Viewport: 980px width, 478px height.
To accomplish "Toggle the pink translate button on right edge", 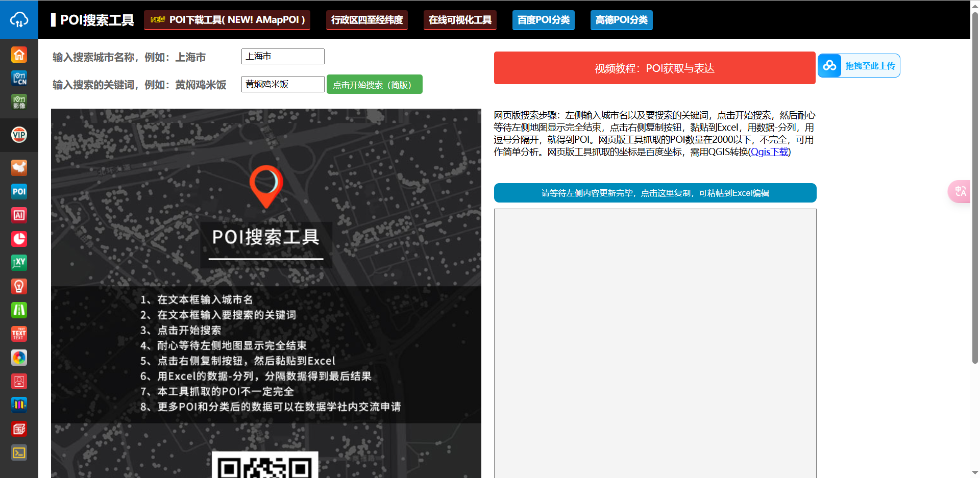I will pyautogui.click(x=962, y=191).
